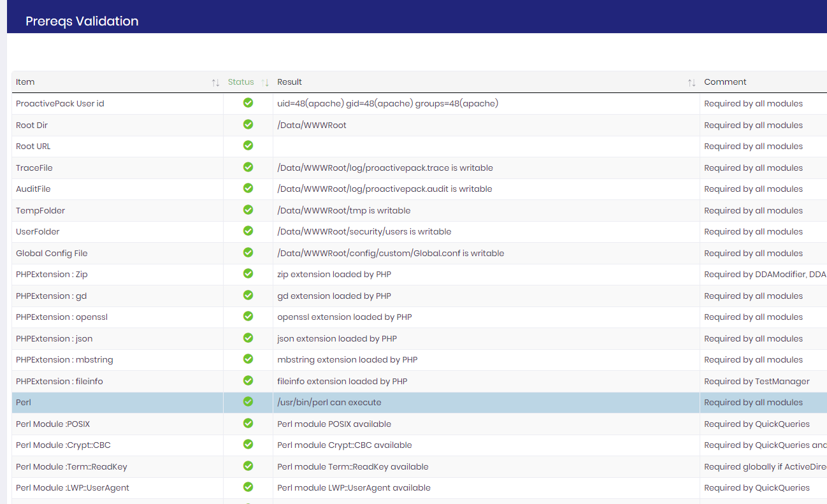Select the AuditFile item cell
This screenshot has width=827, height=504.
(x=117, y=189)
